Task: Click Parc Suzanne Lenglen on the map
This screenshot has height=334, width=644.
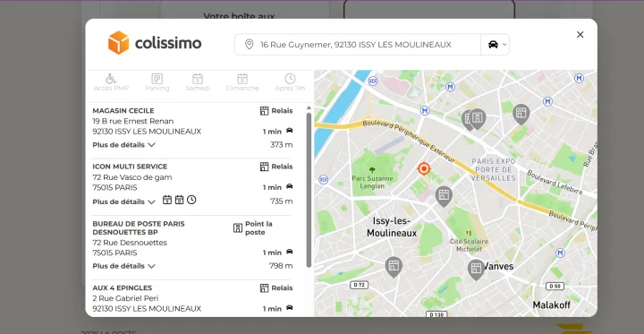Action: click(372, 182)
